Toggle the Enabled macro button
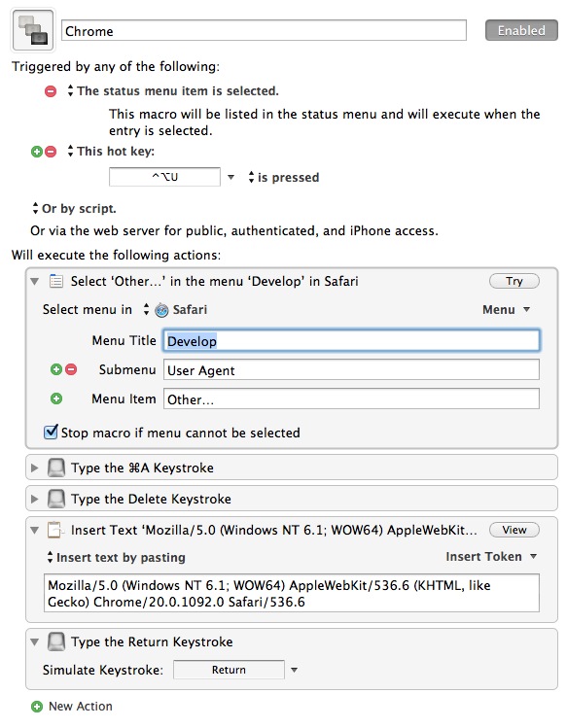The image size is (567, 728). pos(521,31)
